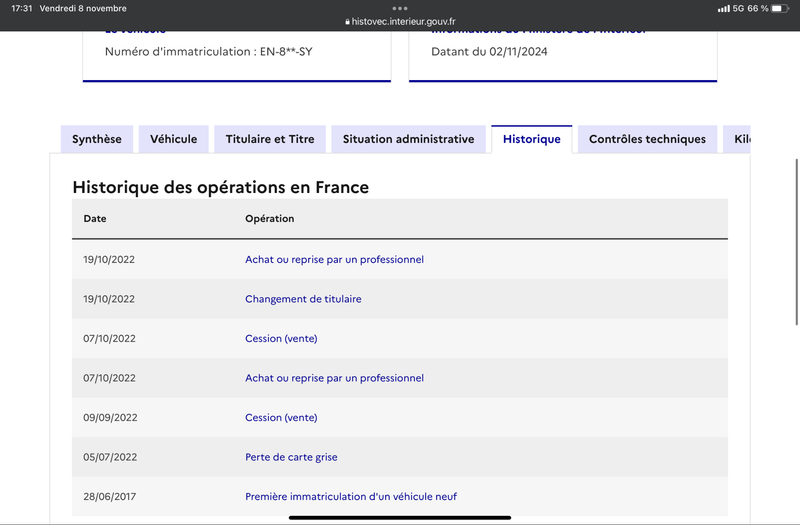Click the Historique des opérations en France heading
This screenshot has height=525, width=800.
point(220,187)
